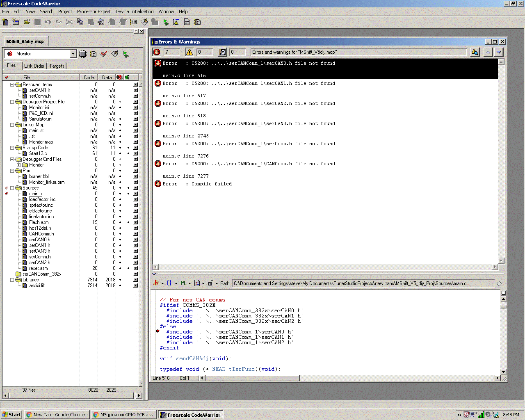The width and height of the screenshot is (525, 420).
Task: Open the Monitor target dropdown
Action: [x=73, y=54]
